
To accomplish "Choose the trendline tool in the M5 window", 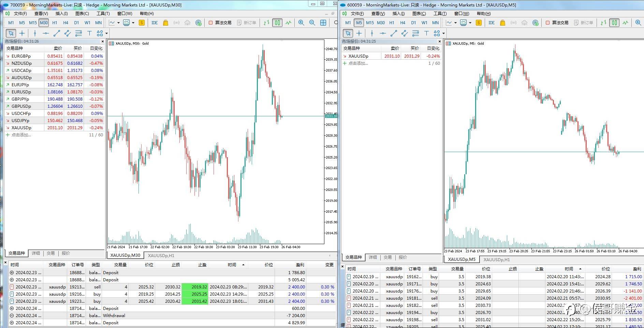I will [x=394, y=33].
